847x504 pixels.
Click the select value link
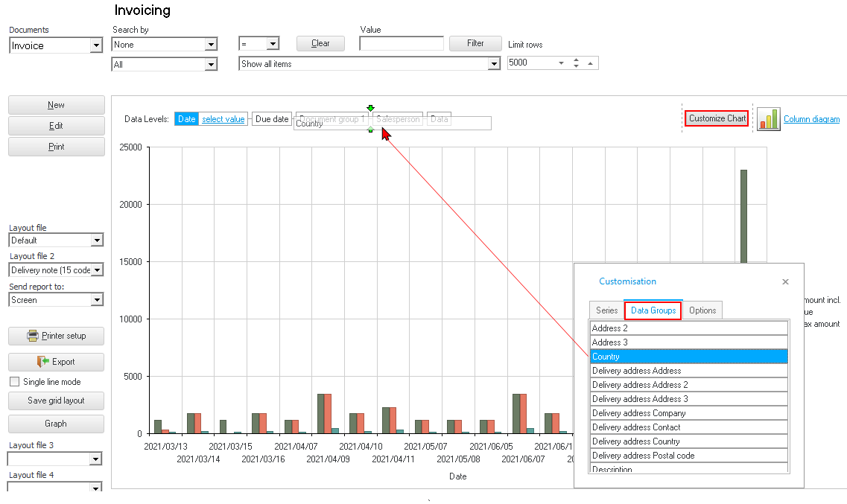tap(223, 119)
